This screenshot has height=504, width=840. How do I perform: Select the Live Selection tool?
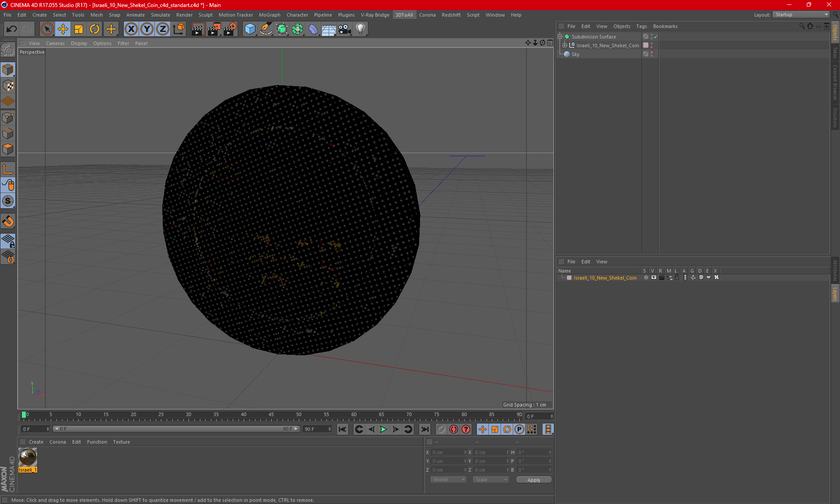click(x=47, y=29)
